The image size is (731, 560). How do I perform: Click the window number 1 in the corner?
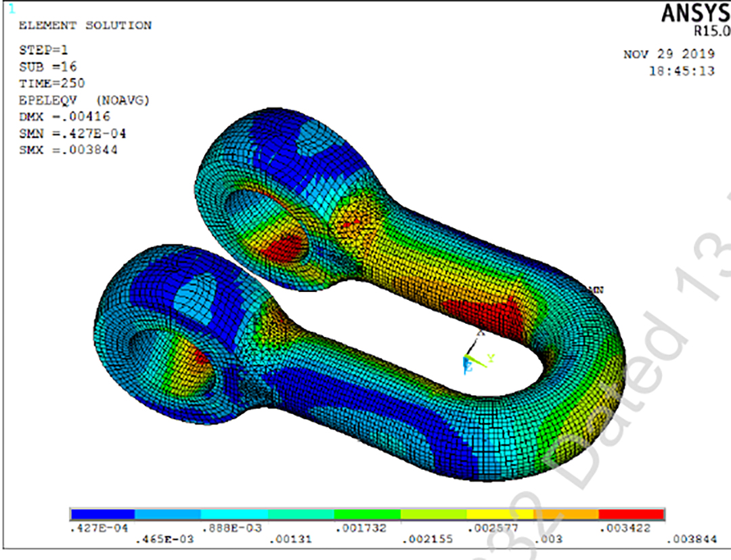(10, 9)
